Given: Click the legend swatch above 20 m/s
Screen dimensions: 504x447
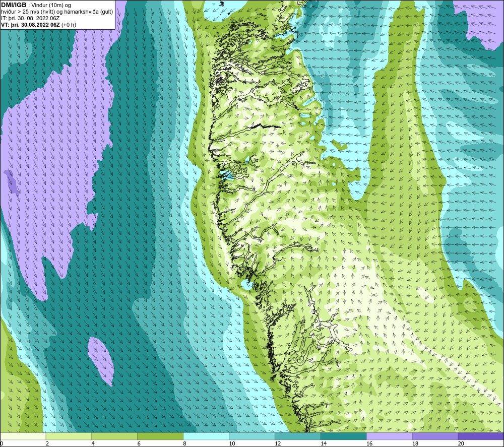Looking at the screenshot, I should pyautogui.click(x=480, y=436).
